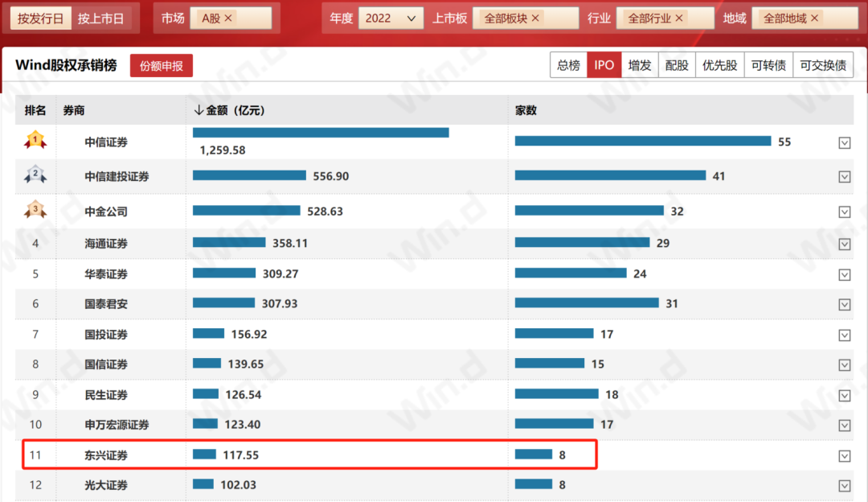868x502 pixels.
Task: Expand the 国信证券 row details
Action: [844, 364]
